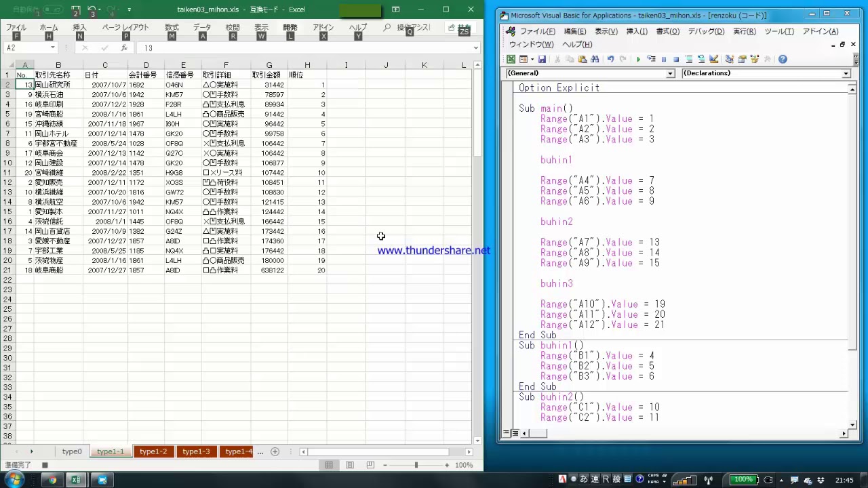Open VBA help with the question mark icon
Viewport: 868px width, 488px height.
point(783,60)
